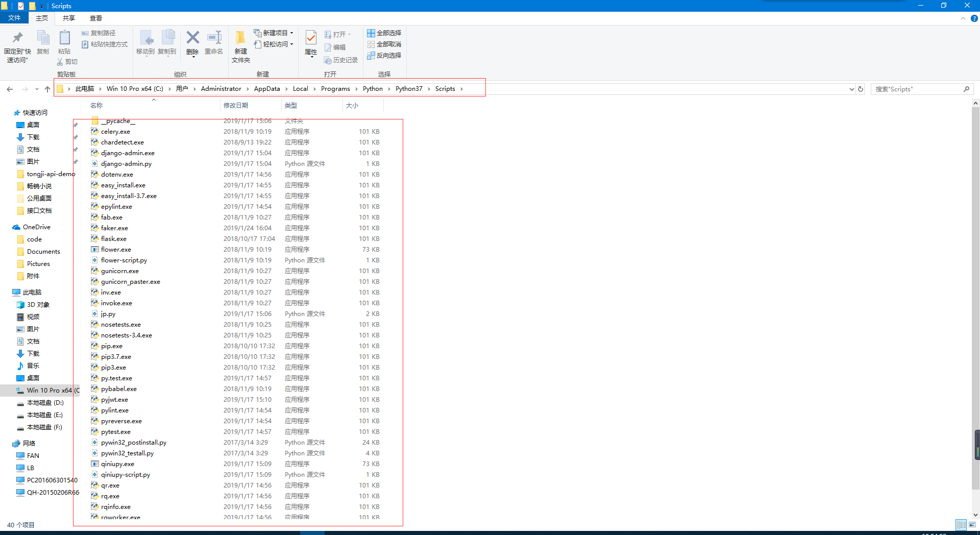Image resolution: width=980 pixels, height=535 pixels.
Task: Open Music in the sidebar
Action: click(33, 366)
